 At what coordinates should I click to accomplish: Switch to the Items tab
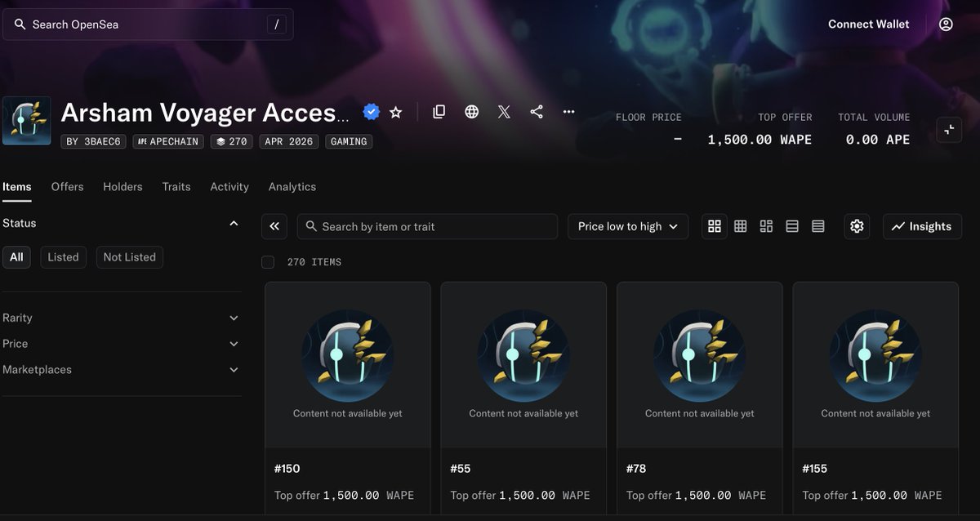17,187
